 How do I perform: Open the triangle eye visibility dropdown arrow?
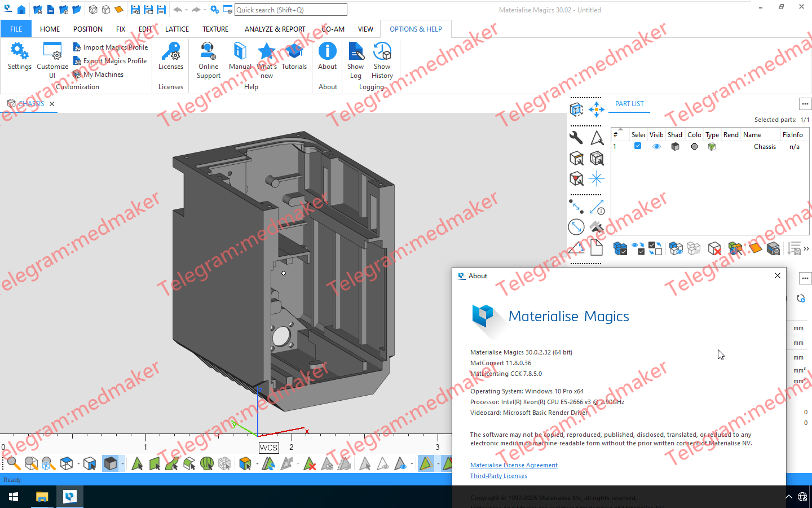(412, 464)
